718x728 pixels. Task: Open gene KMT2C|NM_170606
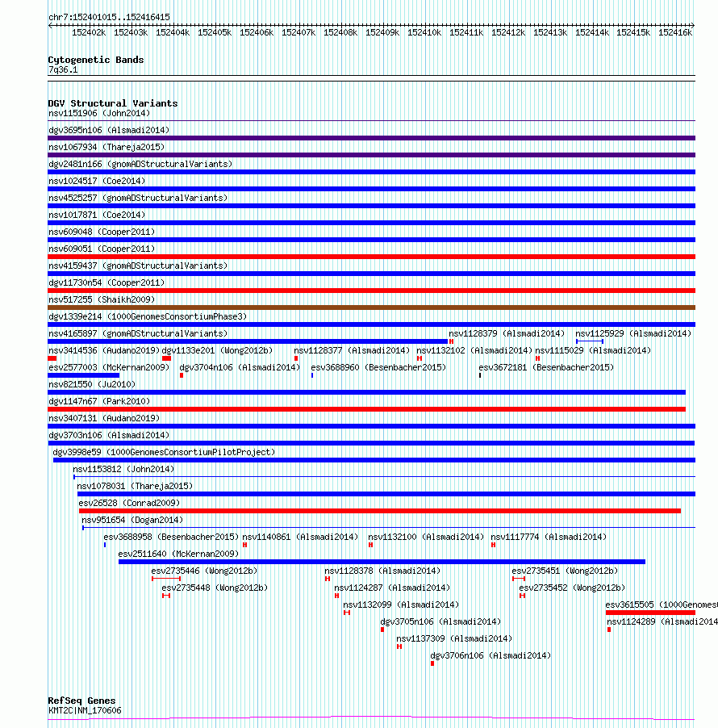coord(85,710)
